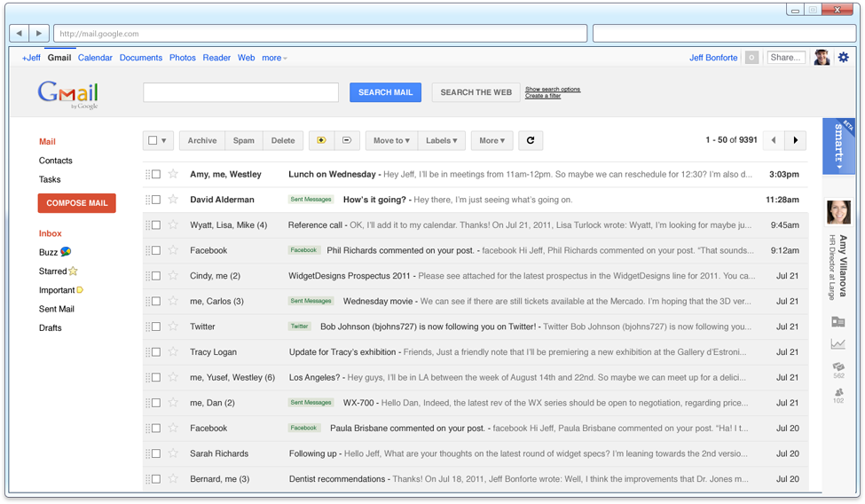Open Calendar in the top navigation bar
Image resolution: width=865 pixels, height=504 pixels.
95,58
